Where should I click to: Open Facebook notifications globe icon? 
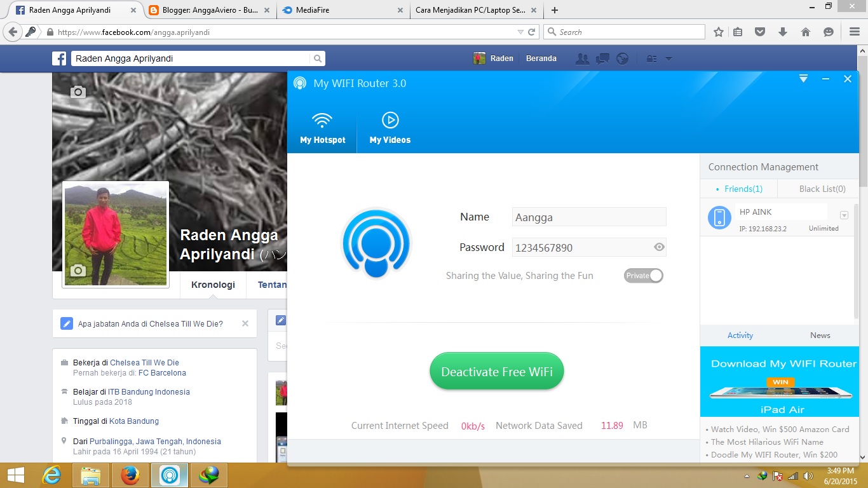coord(623,58)
